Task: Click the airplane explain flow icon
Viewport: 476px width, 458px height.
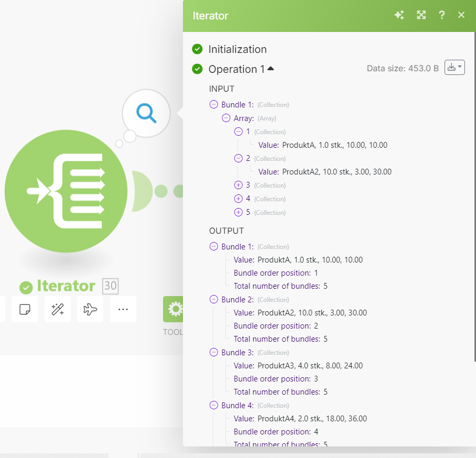Action: click(90, 309)
